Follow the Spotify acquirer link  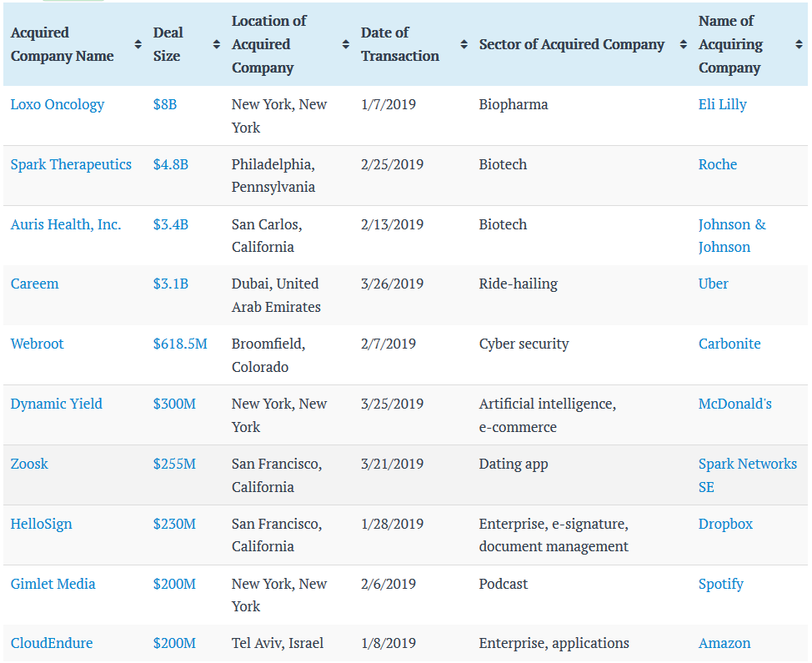click(721, 584)
